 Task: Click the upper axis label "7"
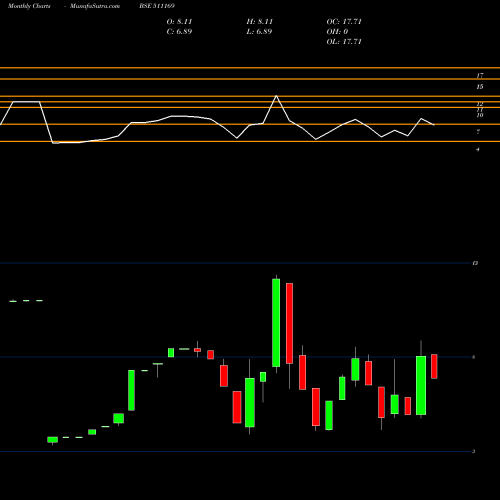(478, 132)
